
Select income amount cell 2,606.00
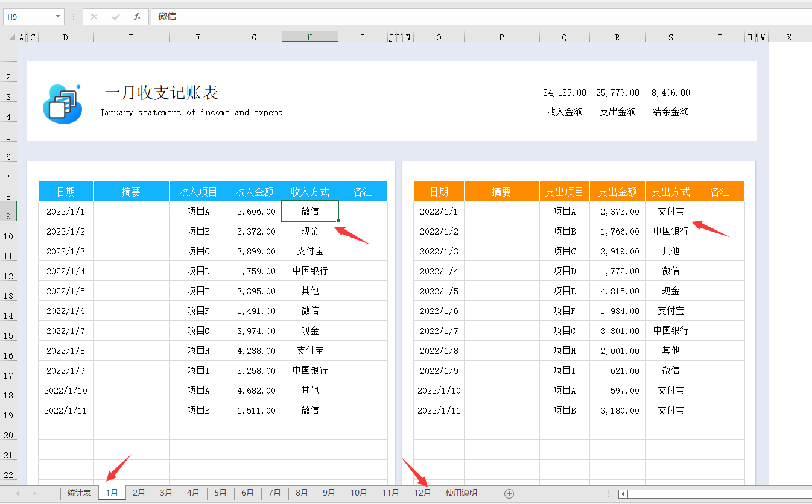coord(255,212)
